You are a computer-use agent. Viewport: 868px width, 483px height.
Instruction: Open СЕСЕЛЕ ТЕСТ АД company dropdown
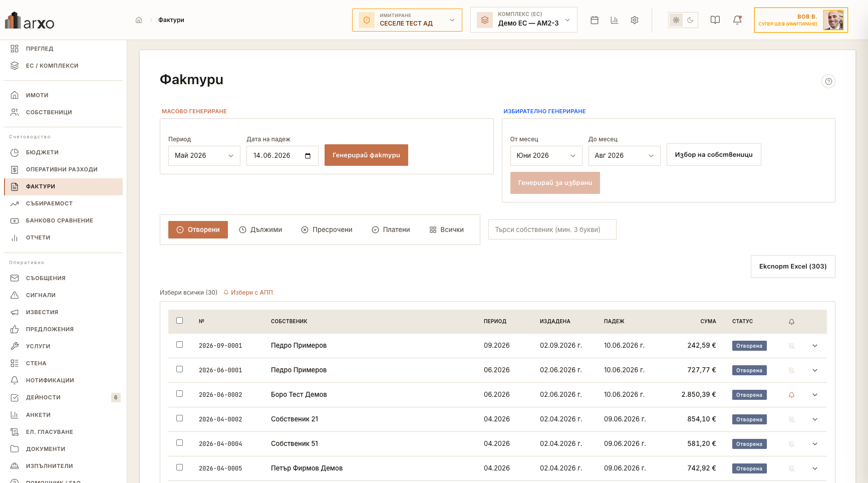(407, 20)
